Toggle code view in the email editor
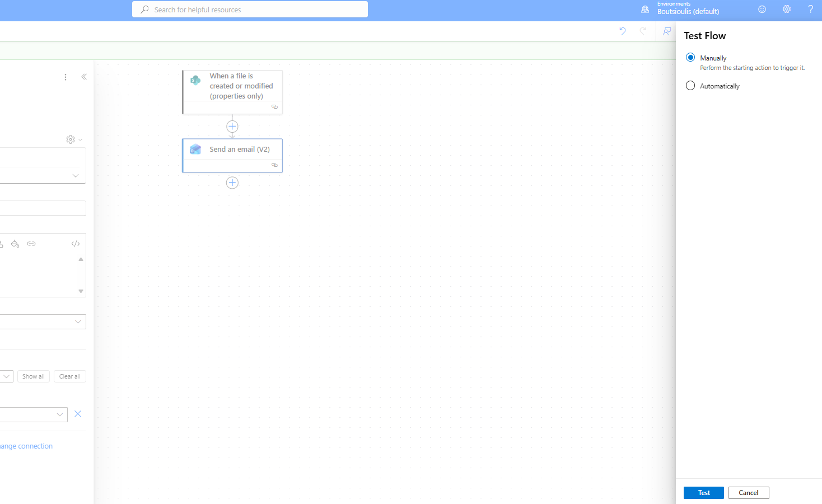The width and height of the screenshot is (822, 504). tap(76, 244)
